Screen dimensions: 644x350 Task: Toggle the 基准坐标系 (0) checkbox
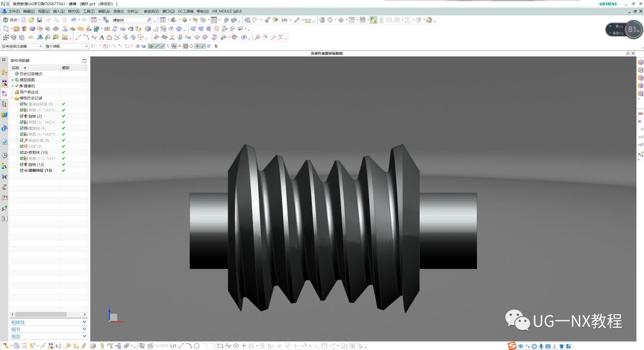tap(22, 104)
